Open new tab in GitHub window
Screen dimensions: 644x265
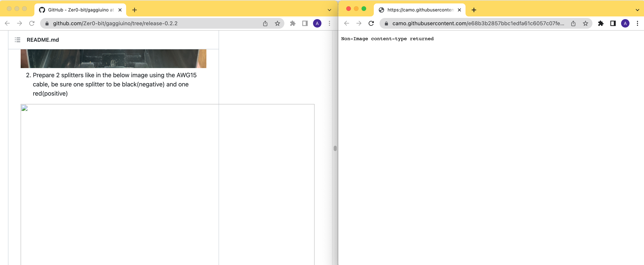(135, 10)
